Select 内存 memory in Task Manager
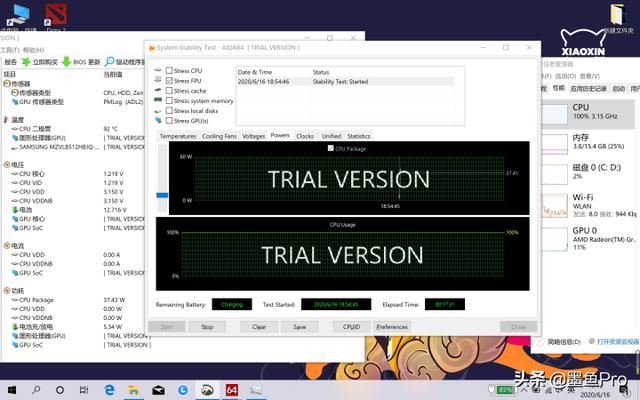Viewport: 640px width, 400px height. (588, 143)
